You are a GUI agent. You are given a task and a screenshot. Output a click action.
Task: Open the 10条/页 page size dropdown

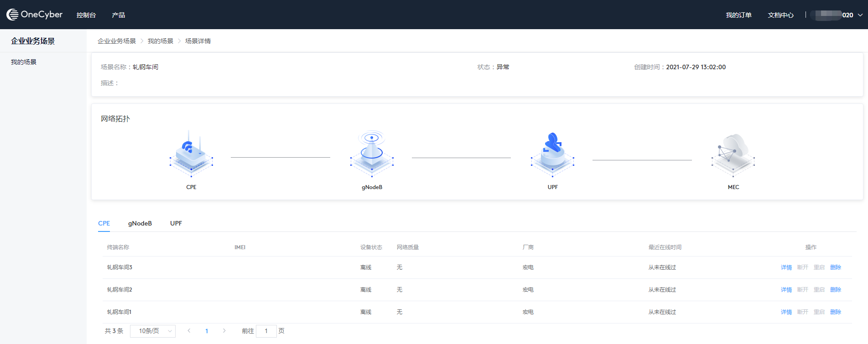[x=153, y=331]
